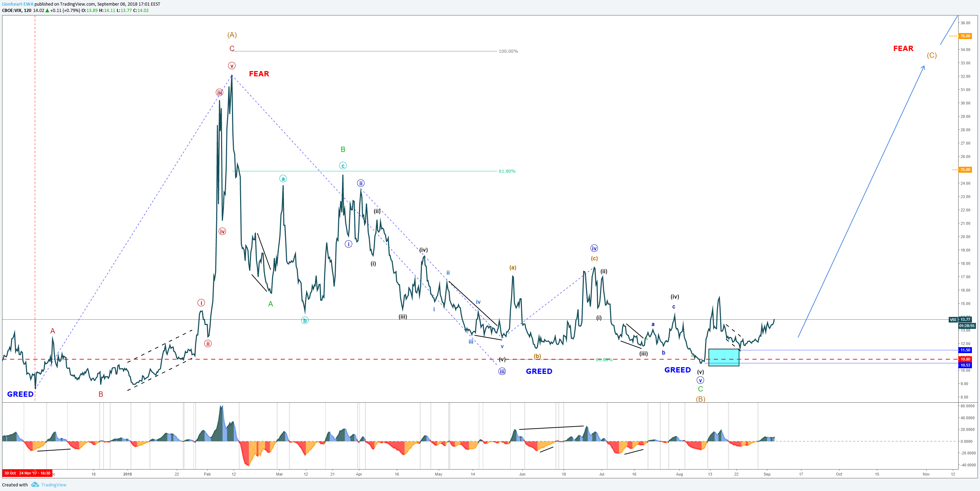The width and height of the screenshot is (980, 491).
Task: Open the Lionheart-EWA author link
Action: (x=18, y=4)
